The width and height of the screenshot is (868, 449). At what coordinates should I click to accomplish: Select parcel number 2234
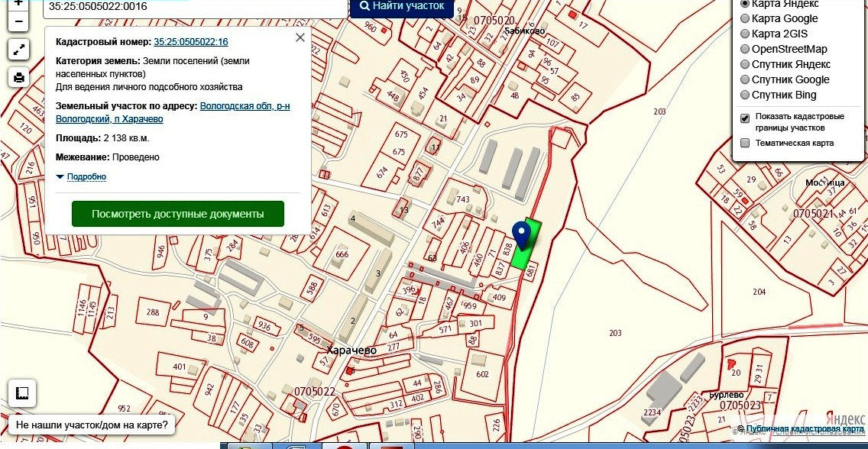pyautogui.click(x=652, y=412)
